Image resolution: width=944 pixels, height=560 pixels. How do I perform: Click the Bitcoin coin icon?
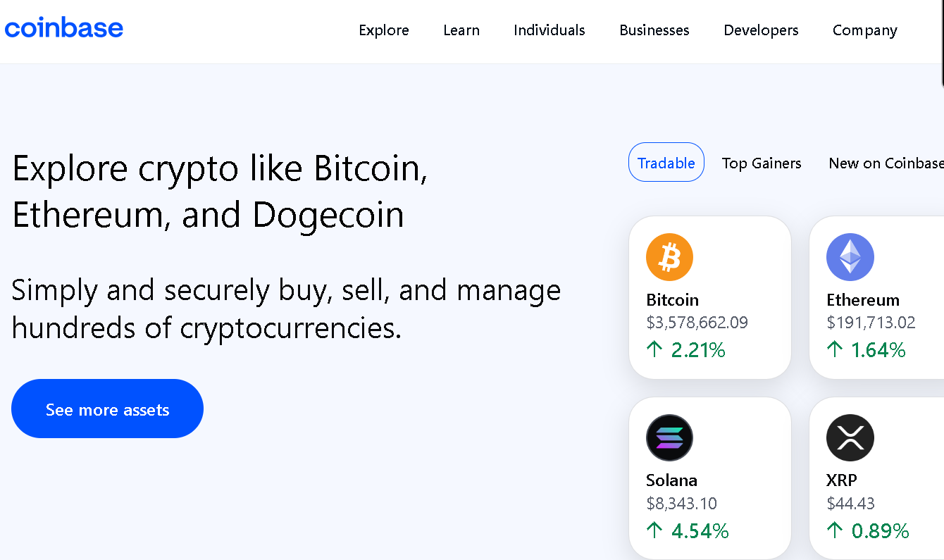click(669, 256)
